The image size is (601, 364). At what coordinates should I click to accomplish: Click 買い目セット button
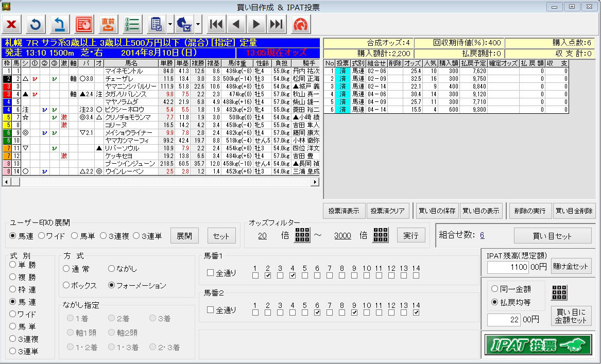pyautogui.click(x=552, y=236)
